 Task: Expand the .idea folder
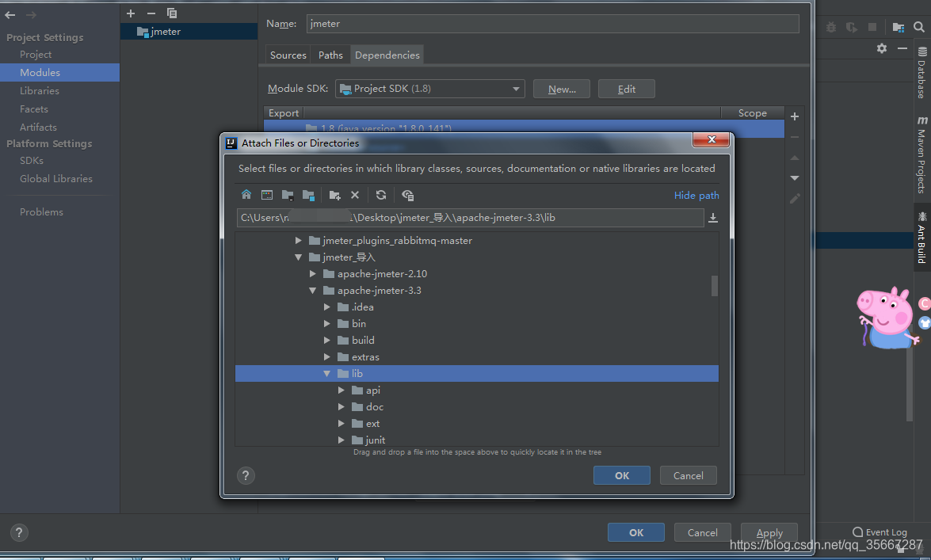tap(327, 307)
